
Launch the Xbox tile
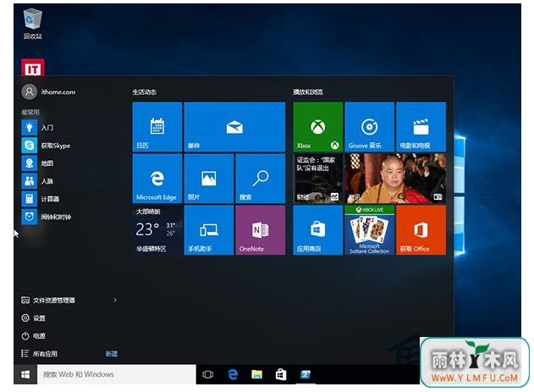tap(317, 127)
